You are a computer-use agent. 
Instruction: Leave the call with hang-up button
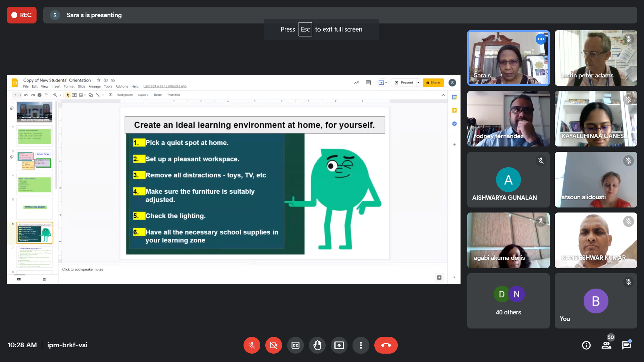coord(386,345)
